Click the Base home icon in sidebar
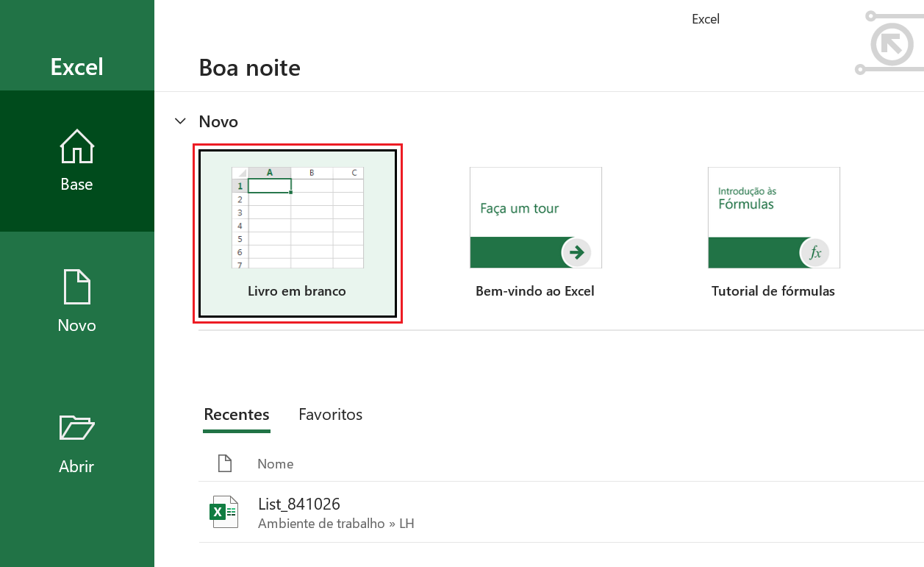The image size is (924, 567). 76,146
